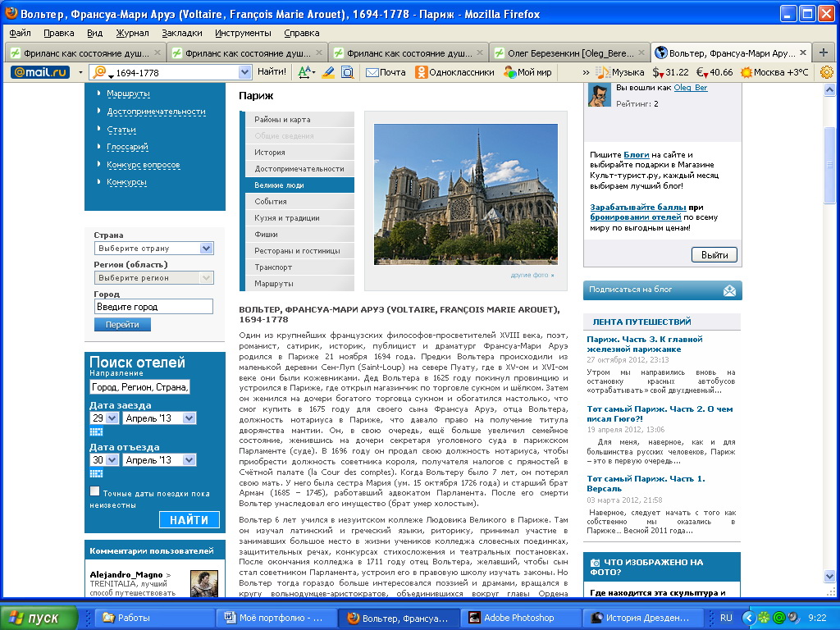Click the Город, Регион, Страна direction field
840x630 pixels.
click(139, 387)
